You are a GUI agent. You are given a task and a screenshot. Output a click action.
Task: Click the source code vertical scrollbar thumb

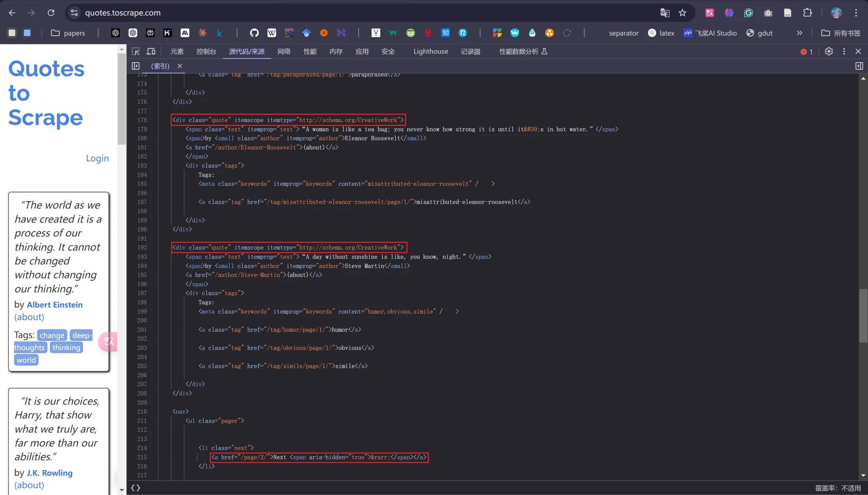[863, 316]
